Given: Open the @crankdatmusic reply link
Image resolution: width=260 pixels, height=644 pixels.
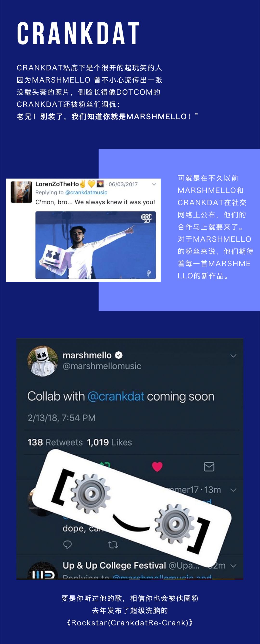Looking at the screenshot, I should [x=86, y=193].
